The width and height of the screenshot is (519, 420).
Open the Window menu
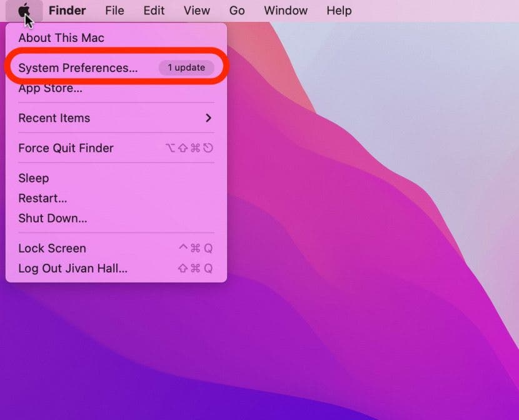click(x=286, y=11)
